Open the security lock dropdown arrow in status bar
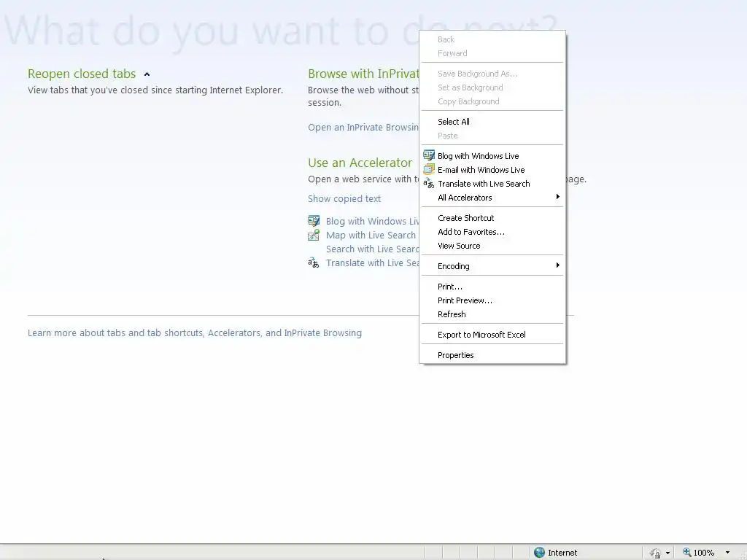747x560 pixels. (x=667, y=553)
